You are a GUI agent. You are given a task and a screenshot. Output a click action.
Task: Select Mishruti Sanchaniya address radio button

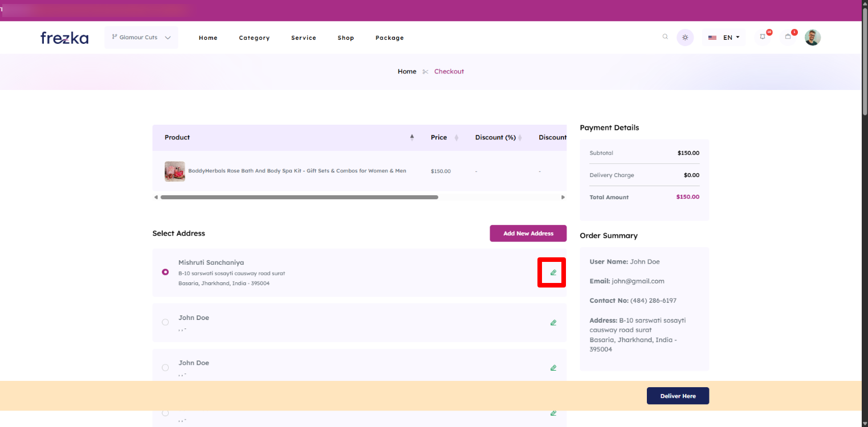point(165,272)
